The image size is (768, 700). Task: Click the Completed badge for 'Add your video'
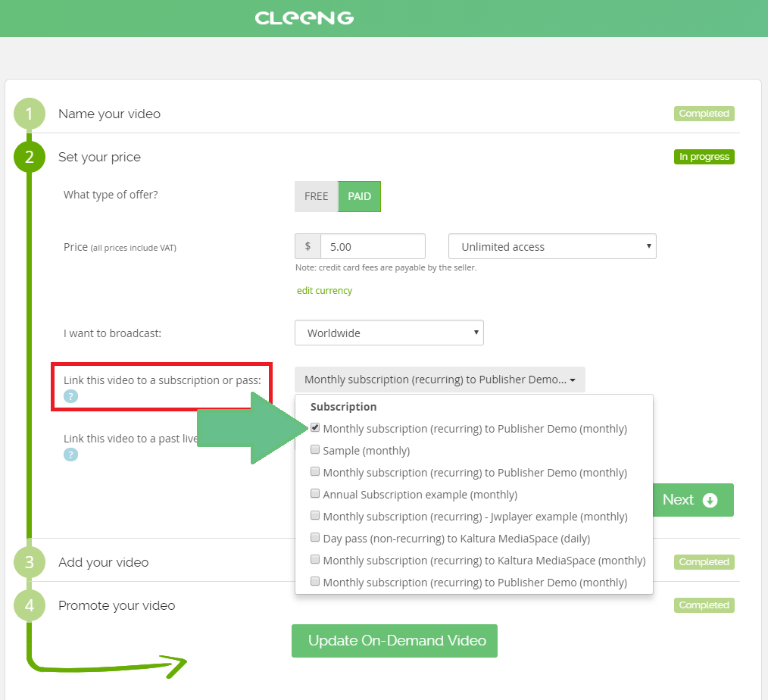pos(704,562)
